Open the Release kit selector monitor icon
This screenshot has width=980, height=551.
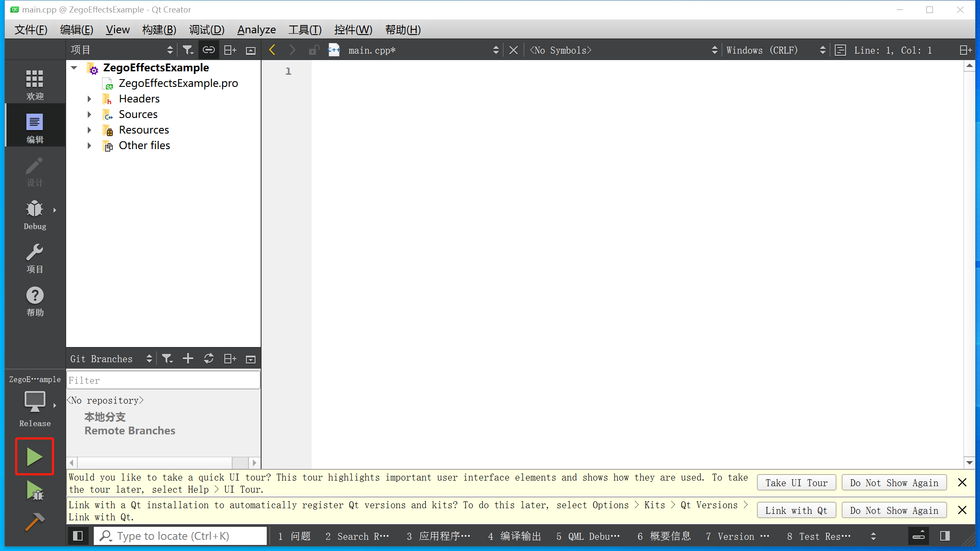pyautogui.click(x=35, y=402)
